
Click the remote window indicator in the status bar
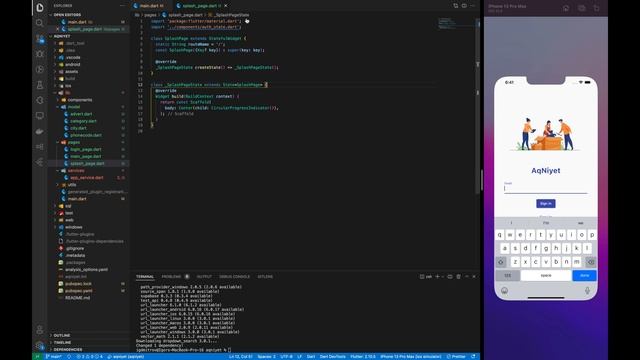coord(37,356)
